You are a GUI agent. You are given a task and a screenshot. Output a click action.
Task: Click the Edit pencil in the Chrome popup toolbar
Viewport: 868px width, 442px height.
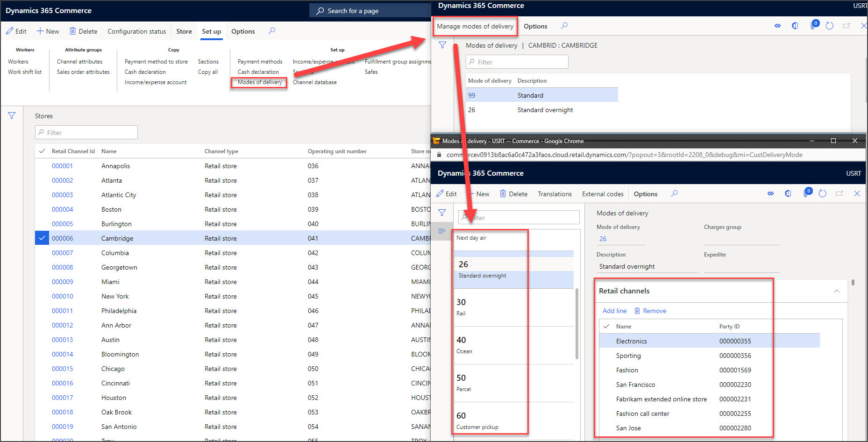446,194
